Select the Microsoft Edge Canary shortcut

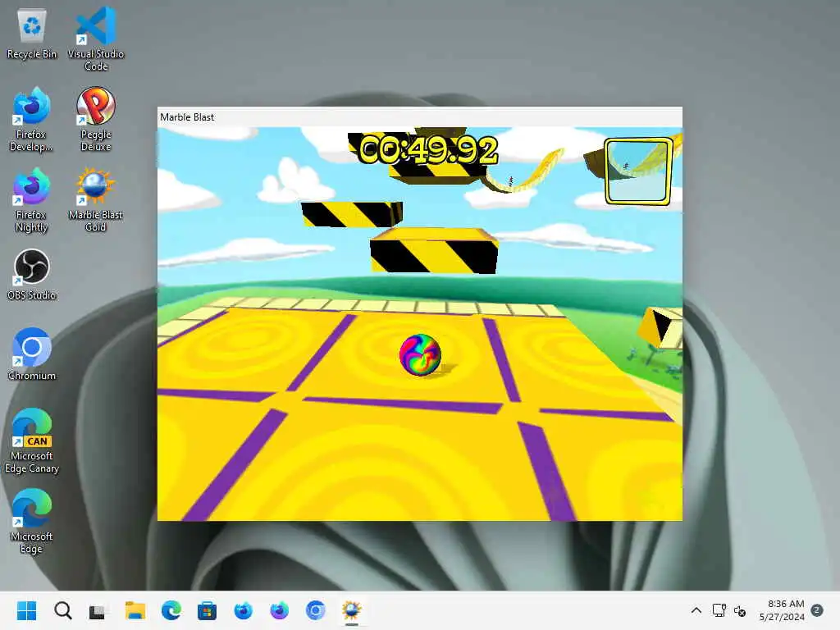pos(32,441)
